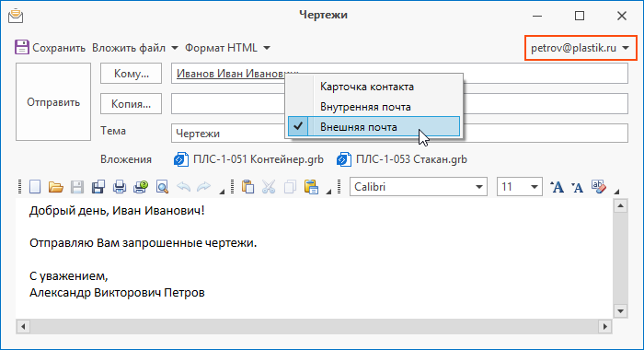Viewport: 644px width, 350px height.
Task: Open the petrov@plastik.ru account dropdown
Action: 581,48
